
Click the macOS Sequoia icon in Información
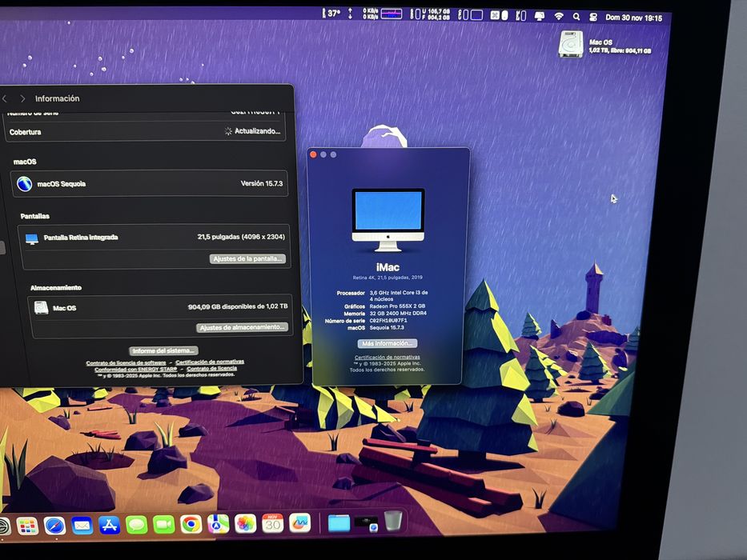point(24,183)
